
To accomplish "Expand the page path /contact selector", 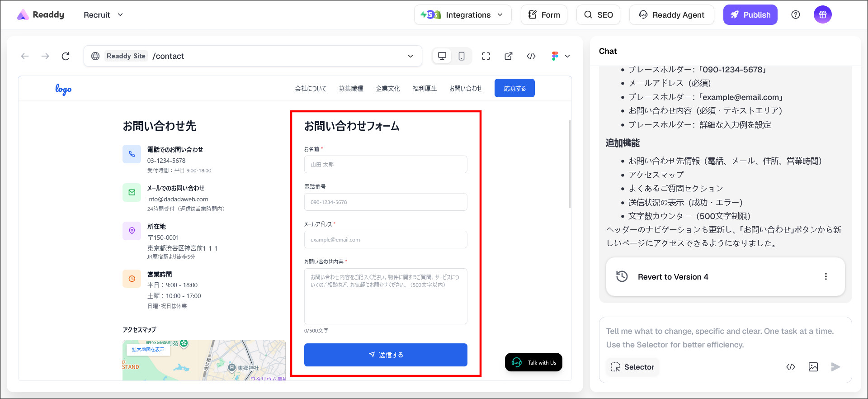I will pos(410,56).
